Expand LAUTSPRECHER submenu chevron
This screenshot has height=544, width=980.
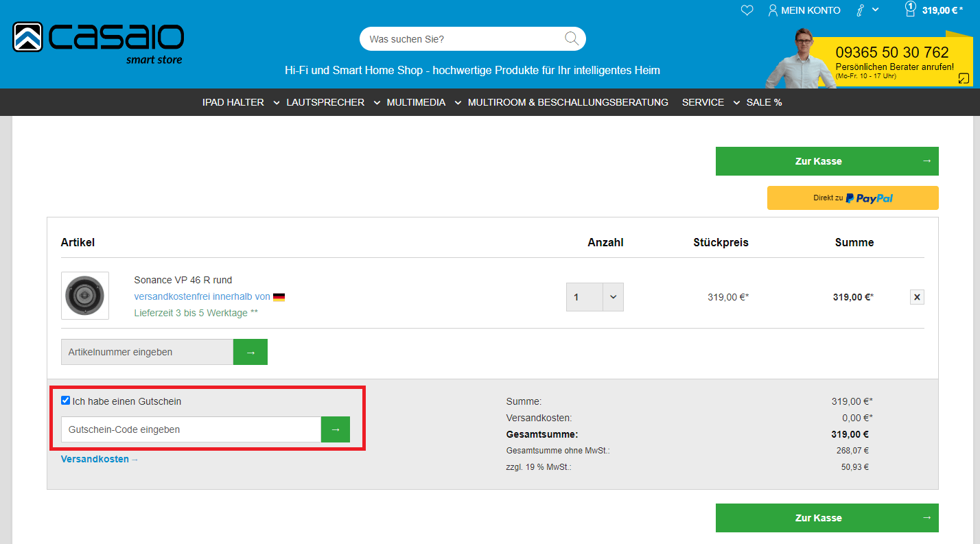[x=377, y=103]
